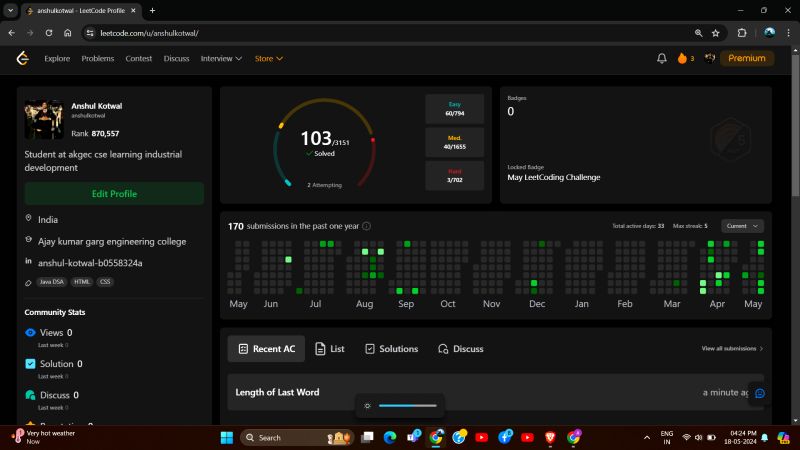The height and width of the screenshot is (450, 800).
Task: Open Chrome three-dot menu
Action: [788, 33]
